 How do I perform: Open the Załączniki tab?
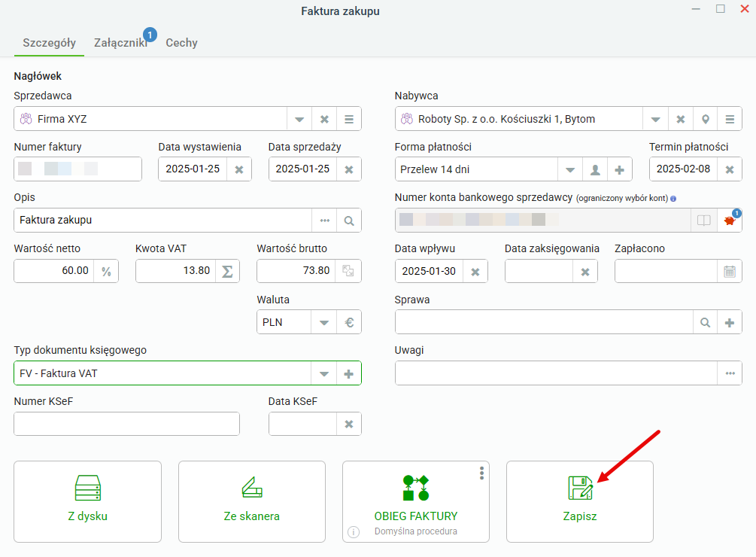pos(120,42)
